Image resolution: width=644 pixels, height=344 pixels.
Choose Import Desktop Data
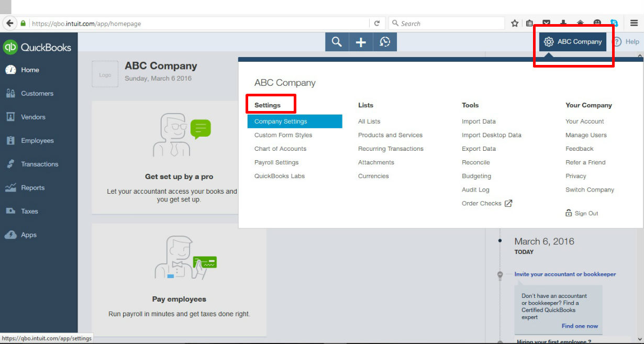(x=492, y=135)
